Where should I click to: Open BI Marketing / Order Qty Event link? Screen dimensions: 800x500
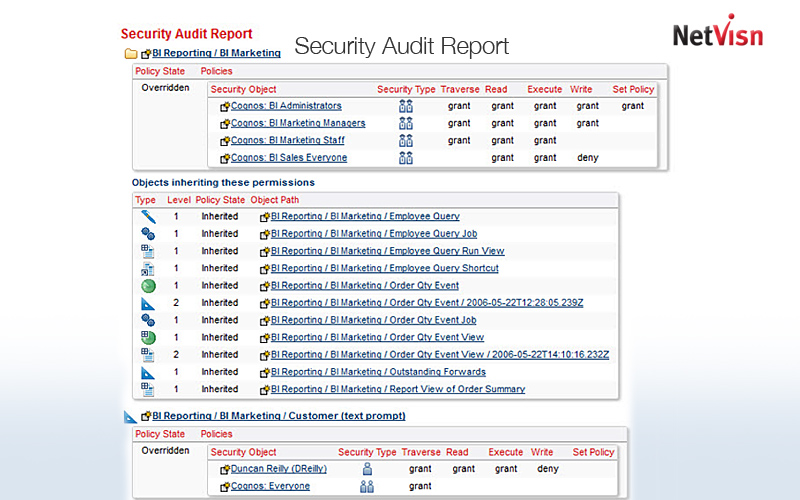point(365,286)
